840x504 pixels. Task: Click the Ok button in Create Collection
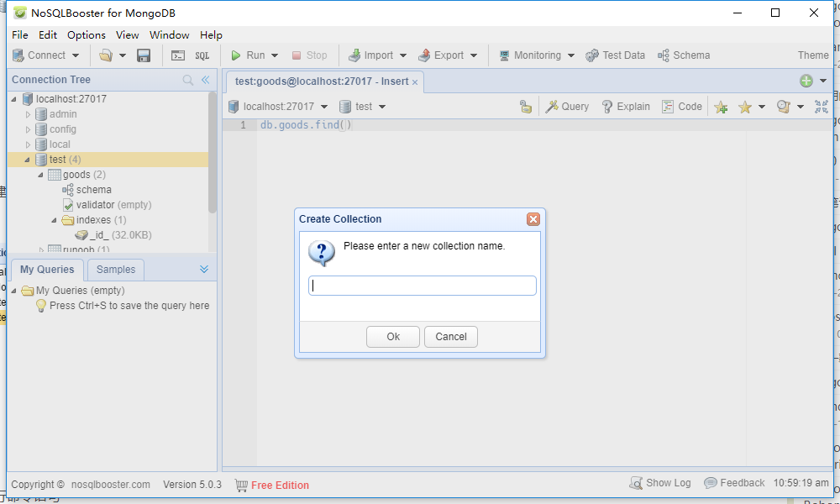tap(392, 336)
